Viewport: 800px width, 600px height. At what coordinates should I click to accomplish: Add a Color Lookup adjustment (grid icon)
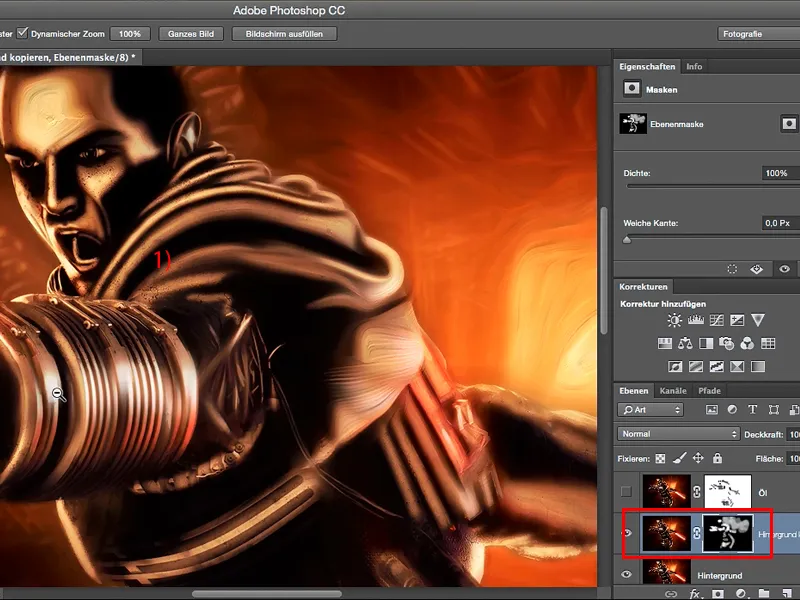(x=768, y=343)
